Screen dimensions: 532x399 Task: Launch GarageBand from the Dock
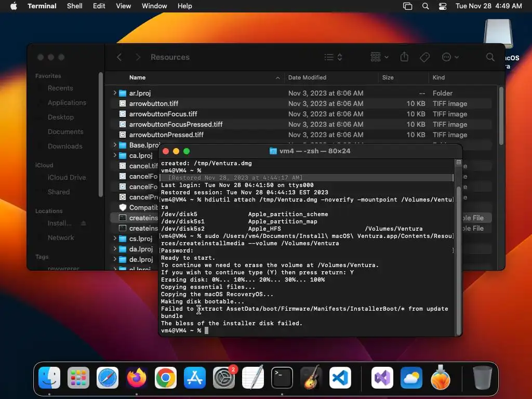(x=311, y=378)
